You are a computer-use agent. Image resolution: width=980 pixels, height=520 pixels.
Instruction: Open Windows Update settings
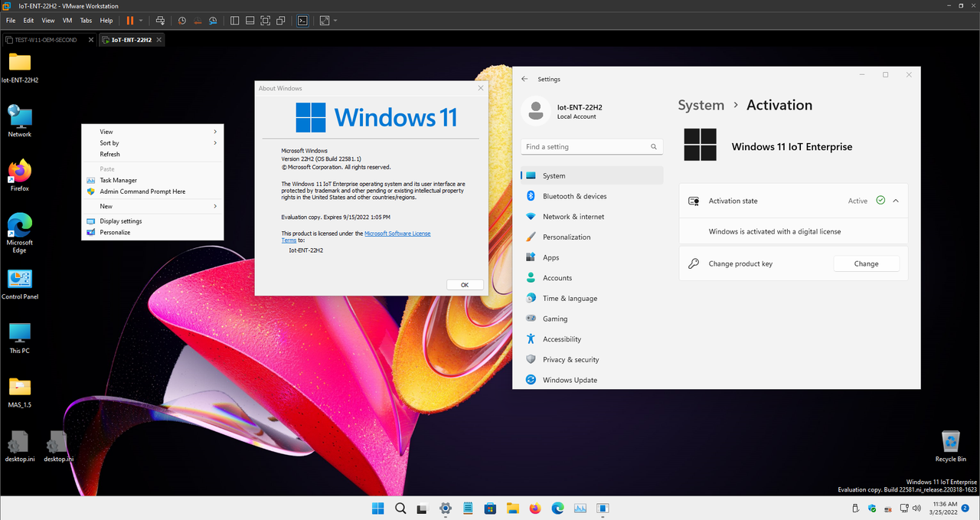coord(592,380)
